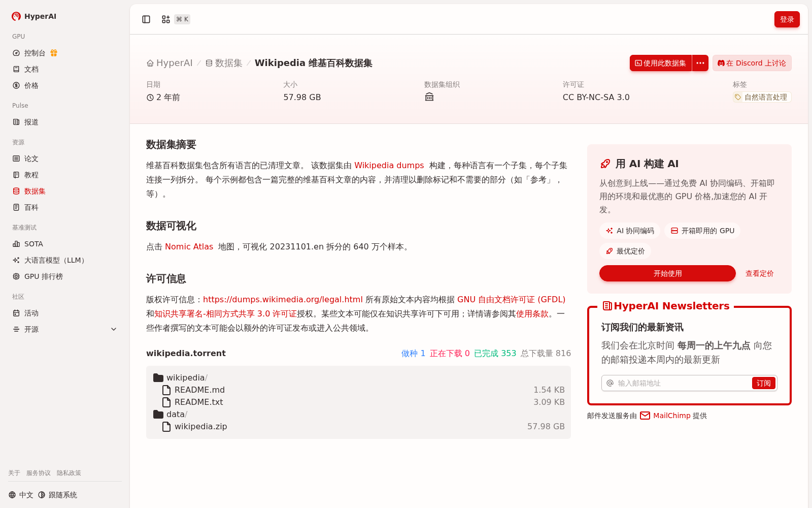
Task: Click the README.txt file icon
Action: [x=166, y=402]
